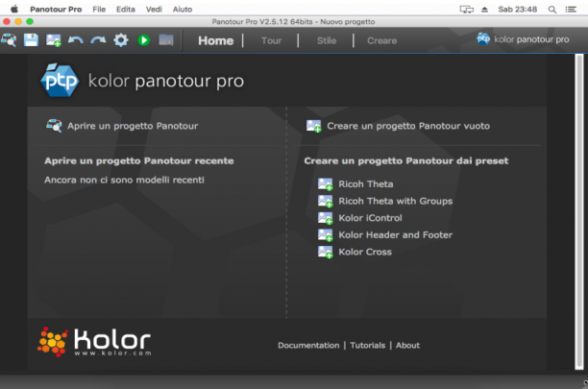Build the tour with the green play icon
This screenshot has height=389, width=588.
[x=143, y=40]
